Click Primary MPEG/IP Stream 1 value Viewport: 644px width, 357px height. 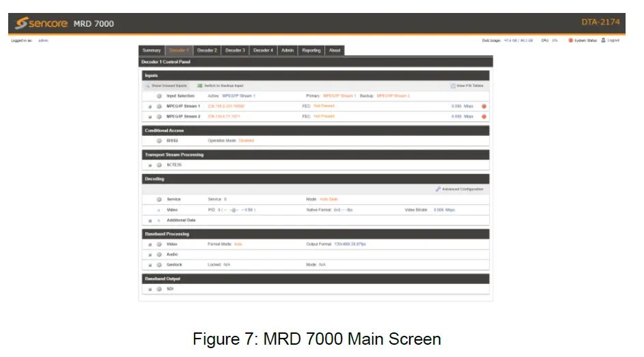click(339, 96)
